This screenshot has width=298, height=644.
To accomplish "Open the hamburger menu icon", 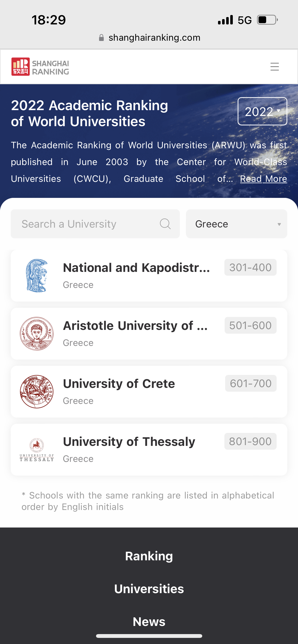I will coord(275,67).
